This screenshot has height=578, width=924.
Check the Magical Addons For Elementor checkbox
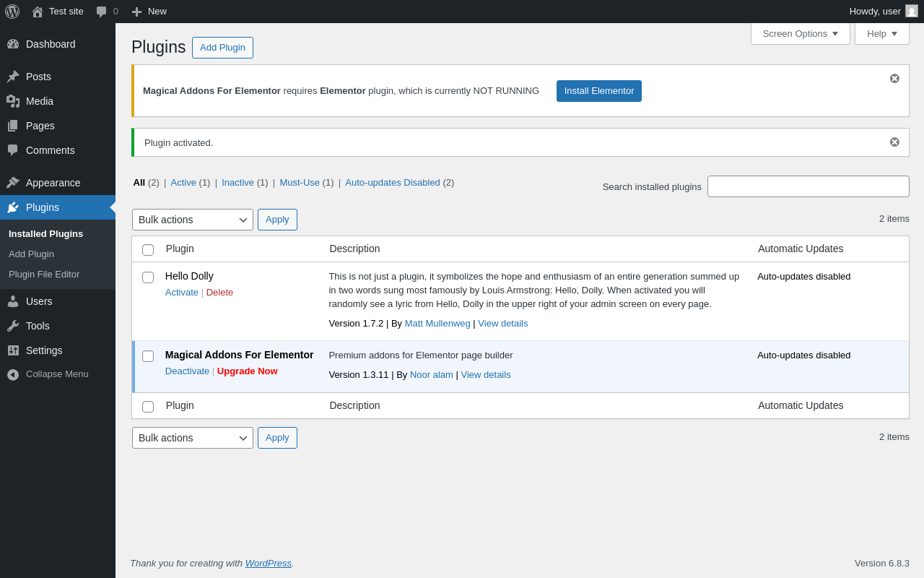[x=148, y=356]
